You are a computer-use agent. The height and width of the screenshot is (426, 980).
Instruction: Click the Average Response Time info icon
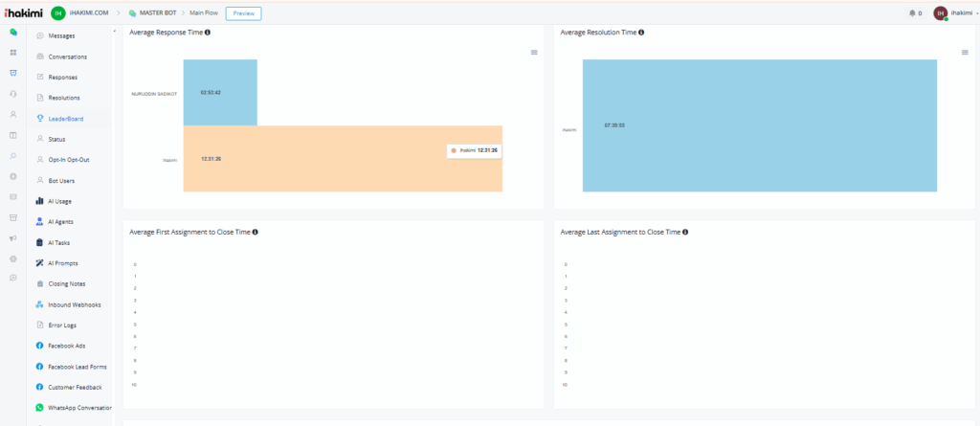click(208, 33)
